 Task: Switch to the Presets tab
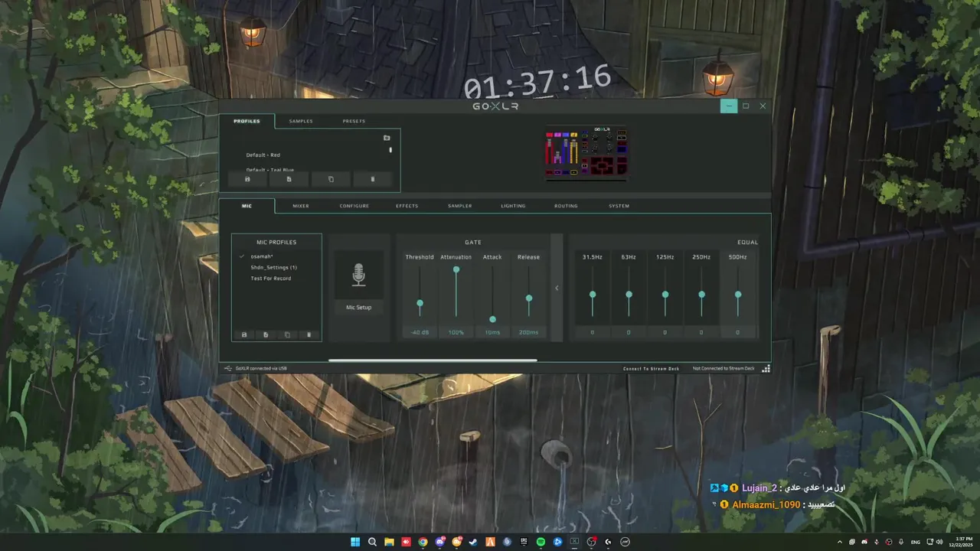click(354, 121)
